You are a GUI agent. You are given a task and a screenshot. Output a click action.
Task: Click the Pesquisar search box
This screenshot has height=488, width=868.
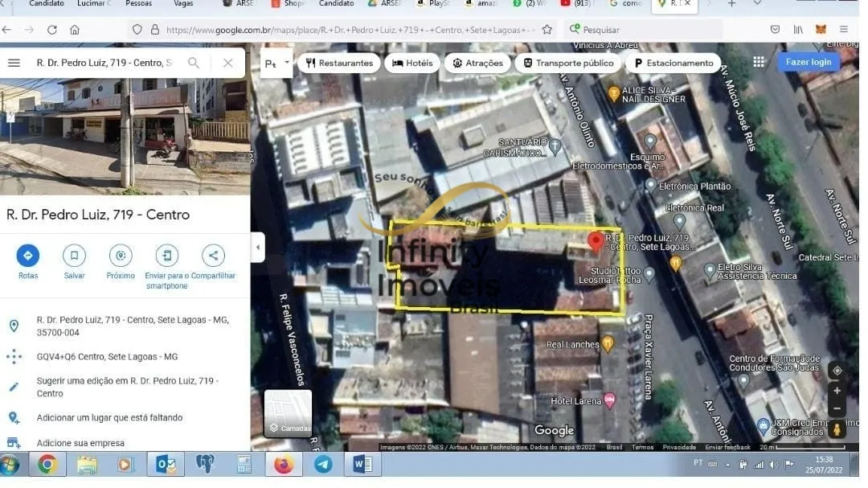(x=645, y=30)
